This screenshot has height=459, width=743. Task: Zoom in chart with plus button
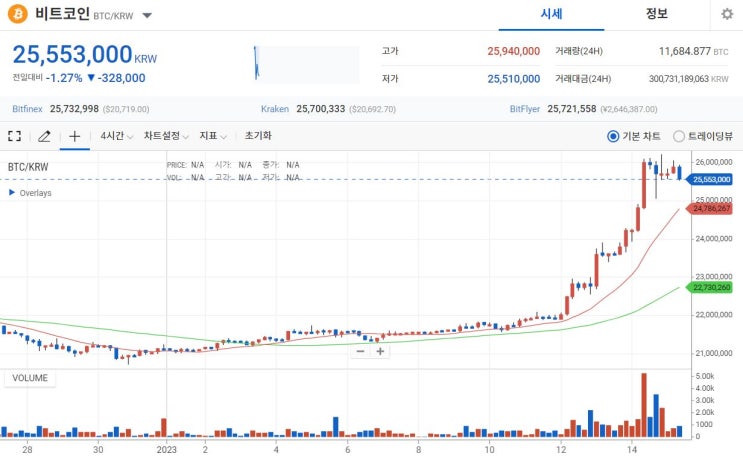pyautogui.click(x=380, y=351)
